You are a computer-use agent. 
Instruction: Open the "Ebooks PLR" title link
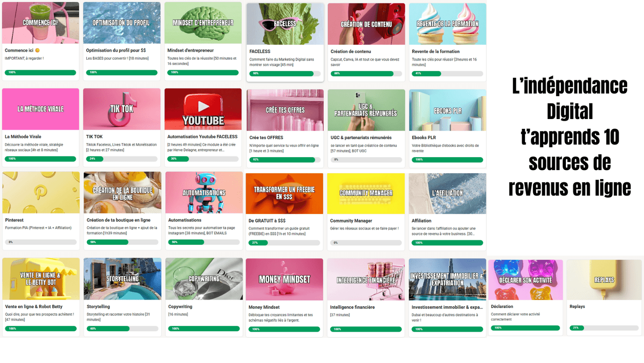(424, 137)
